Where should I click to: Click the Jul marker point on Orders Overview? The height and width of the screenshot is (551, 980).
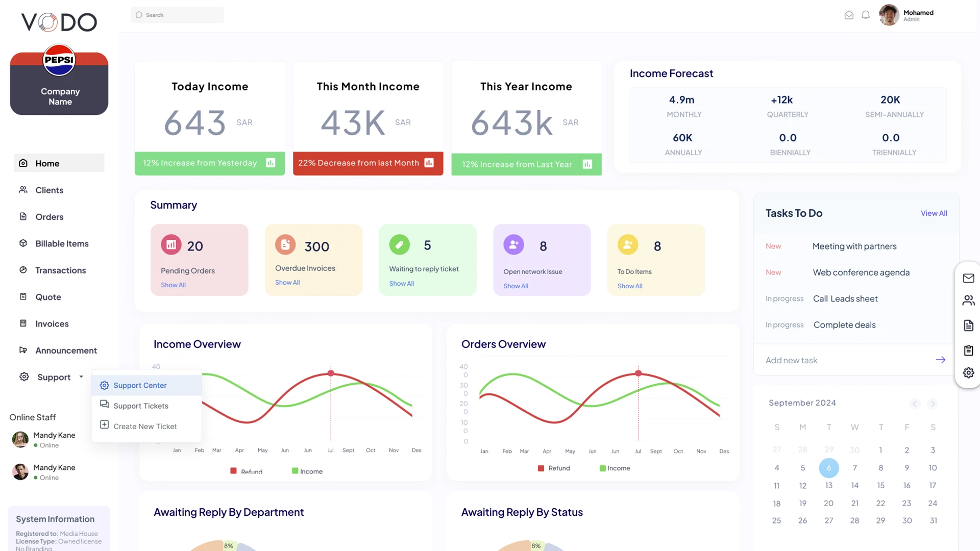(638, 373)
